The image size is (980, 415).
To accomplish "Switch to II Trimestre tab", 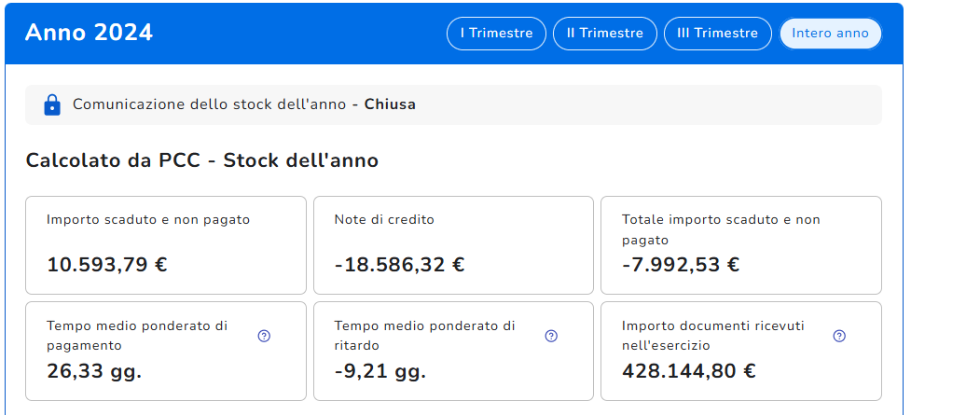I will coord(605,34).
